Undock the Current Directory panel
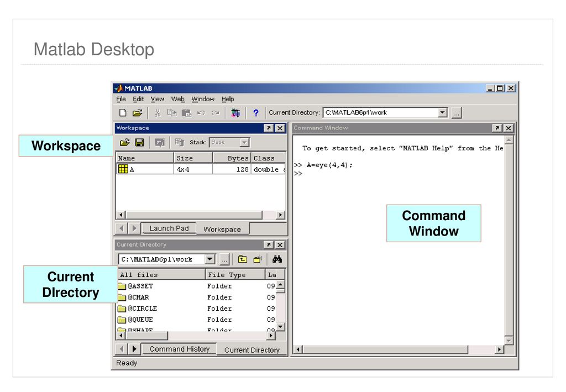Image resolution: width=566 pixels, height=392 pixels. click(x=269, y=245)
